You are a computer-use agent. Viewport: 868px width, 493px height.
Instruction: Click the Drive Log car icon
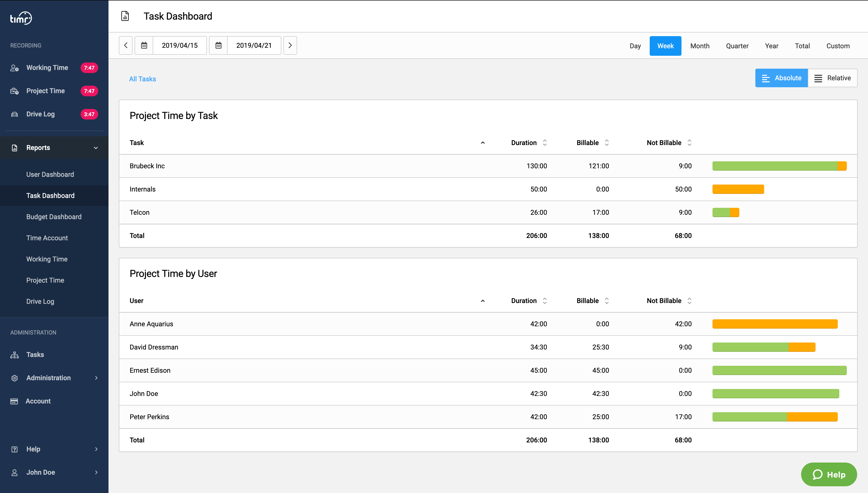[14, 114]
